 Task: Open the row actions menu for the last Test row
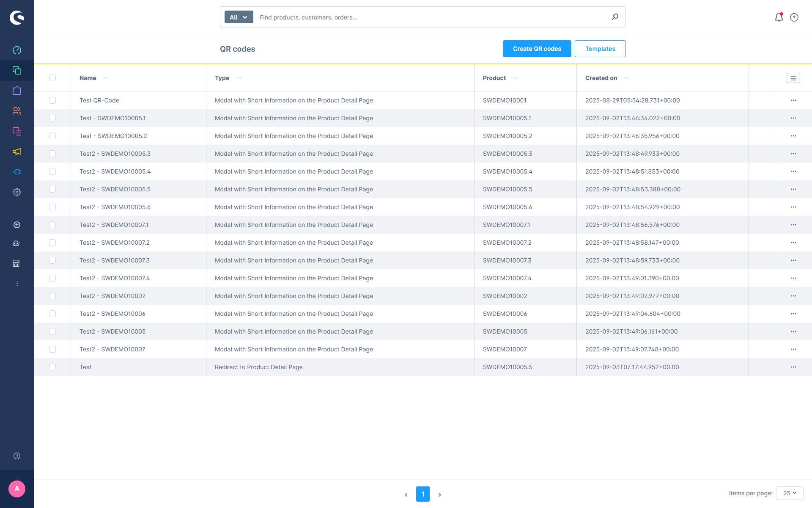tap(793, 367)
